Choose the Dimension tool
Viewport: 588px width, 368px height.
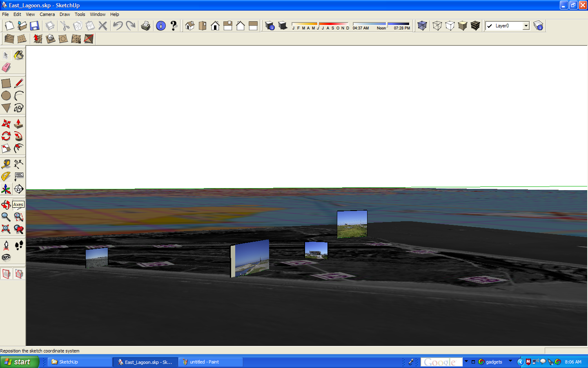click(x=19, y=164)
